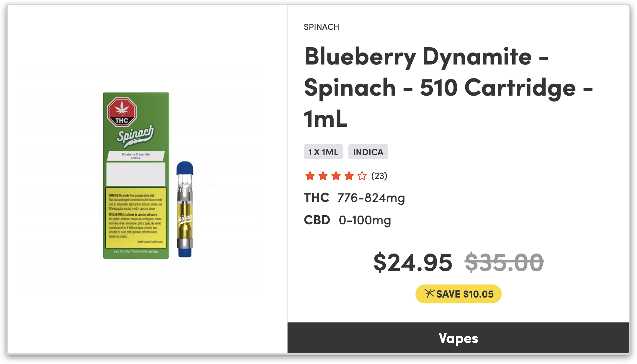Viewport: 637px width, 364px height.
Task: Click the green Spinach packaging box image
Action: click(x=136, y=176)
